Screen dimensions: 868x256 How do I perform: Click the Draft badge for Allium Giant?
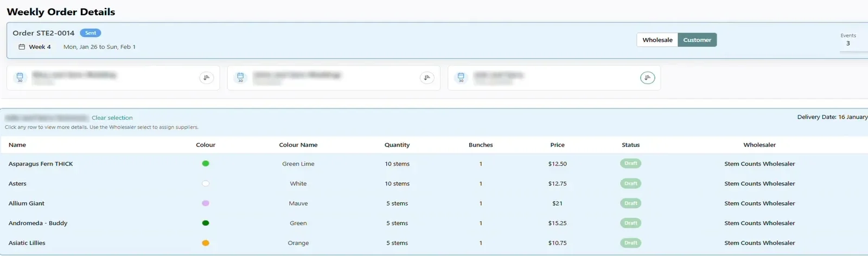point(630,203)
